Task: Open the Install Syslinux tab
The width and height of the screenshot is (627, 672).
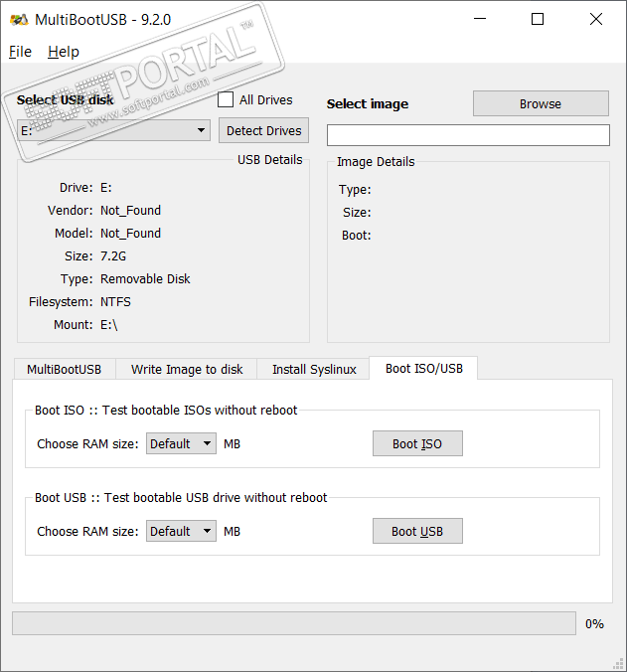Action: (314, 369)
